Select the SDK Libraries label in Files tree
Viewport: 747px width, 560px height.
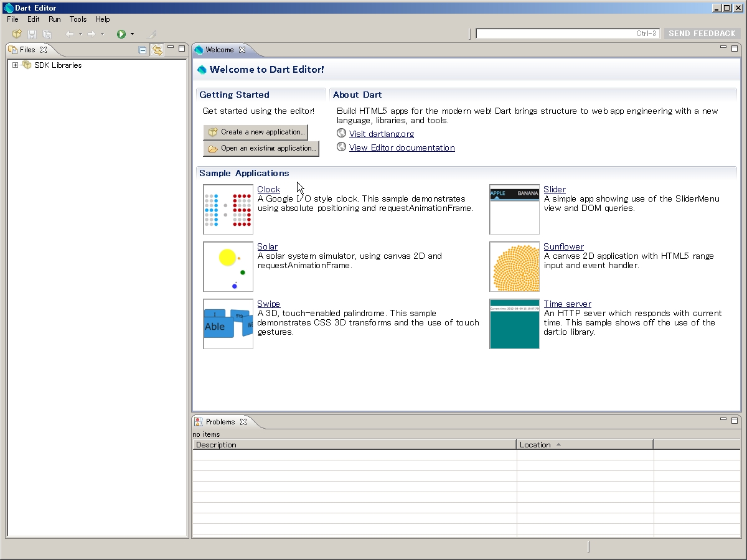(x=58, y=65)
